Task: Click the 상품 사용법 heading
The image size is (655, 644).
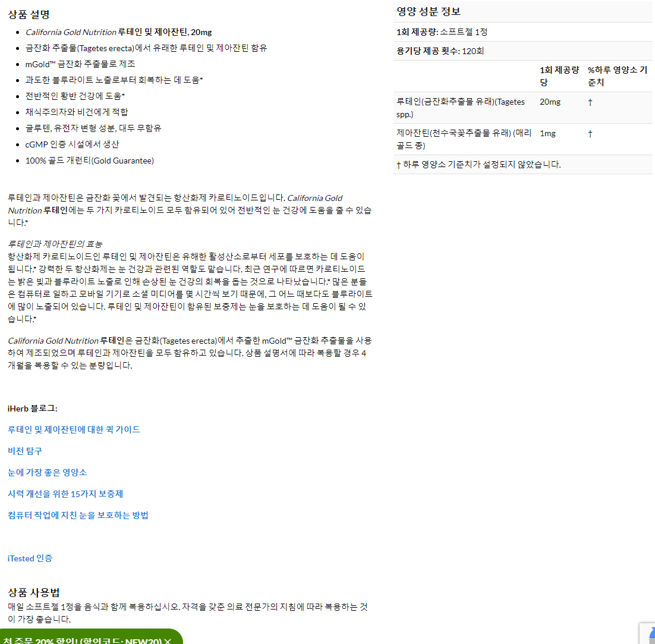Action: tap(34, 593)
